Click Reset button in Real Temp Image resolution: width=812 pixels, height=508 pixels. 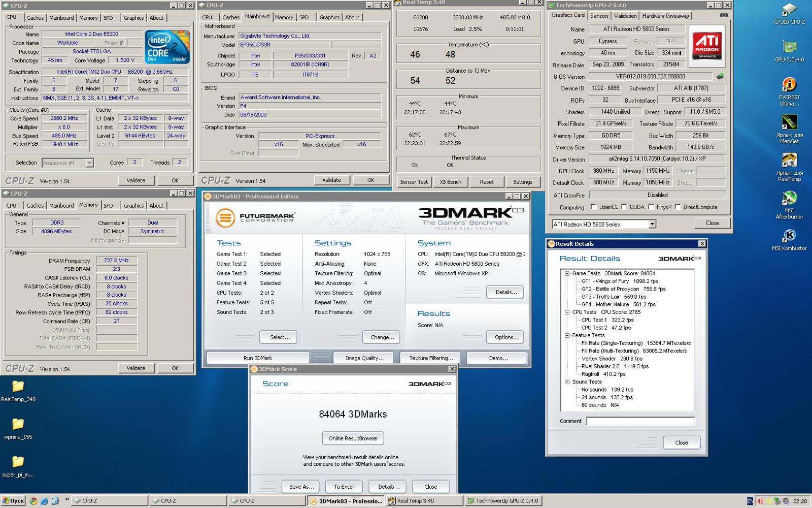[487, 182]
